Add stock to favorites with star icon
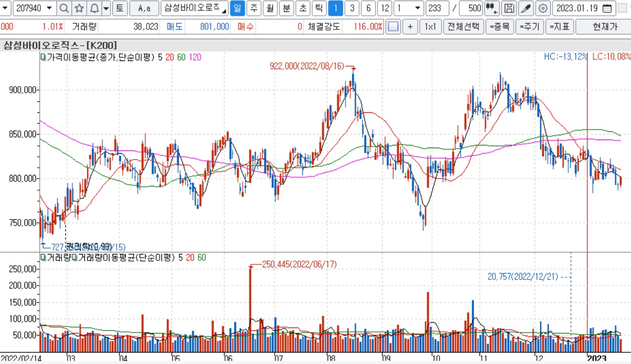The height and width of the screenshot is (364, 631). [x=79, y=8]
